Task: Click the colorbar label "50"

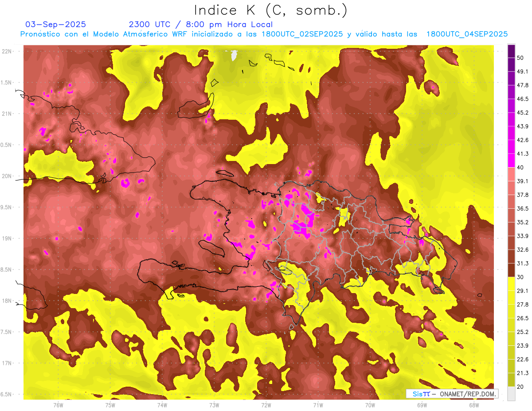Action: click(x=521, y=58)
